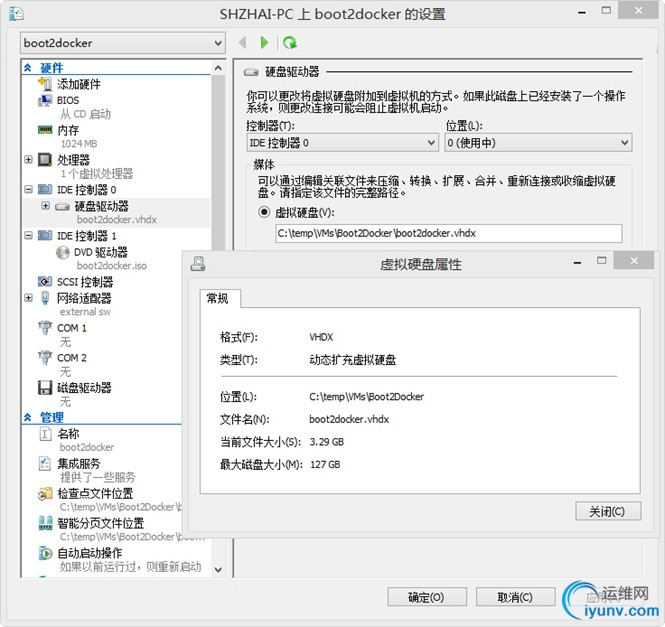Viewport: 665px width, 627px height.
Task: Maximize the 虚拟硬盘属性 dialog
Action: pyautogui.click(x=602, y=260)
